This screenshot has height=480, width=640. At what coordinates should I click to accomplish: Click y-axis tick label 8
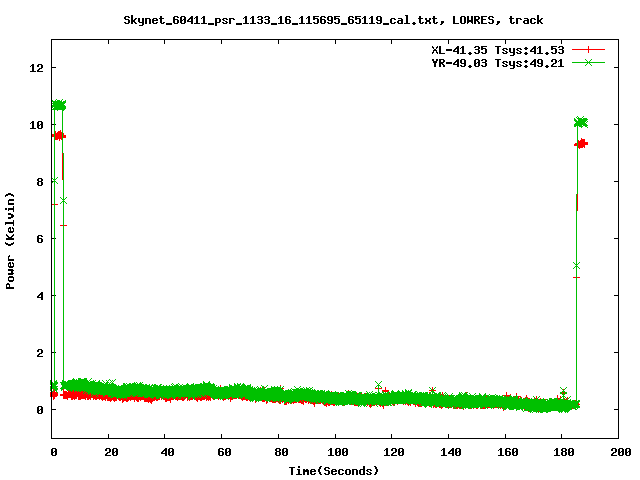(40, 182)
